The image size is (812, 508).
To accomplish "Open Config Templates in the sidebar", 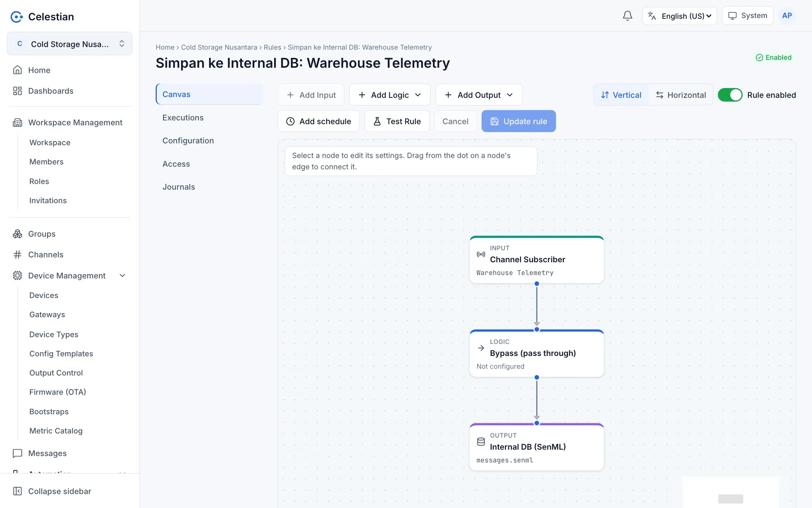I will point(61,354).
